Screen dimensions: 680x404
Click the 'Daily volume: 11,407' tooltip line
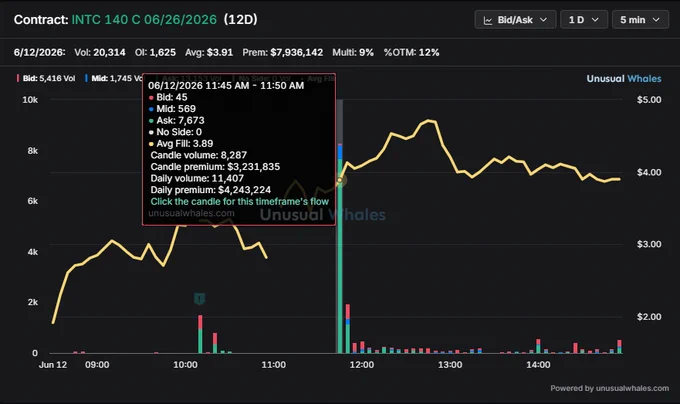[x=197, y=178]
